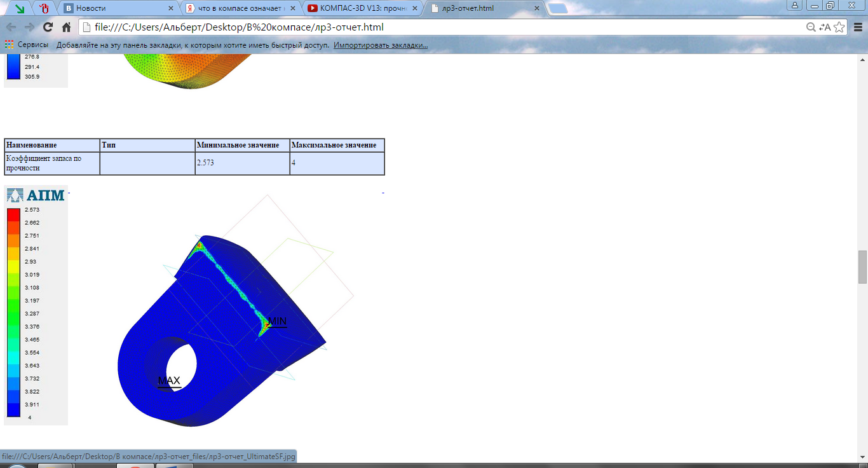Go forward with the browser forward arrow

point(29,27)
